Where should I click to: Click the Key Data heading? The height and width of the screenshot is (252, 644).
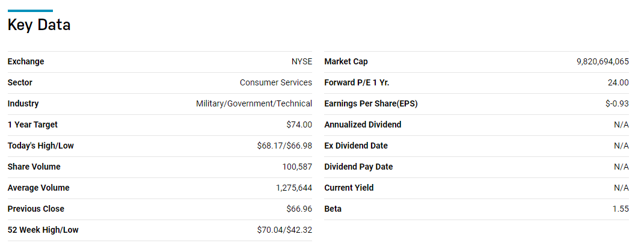(39, 25)
